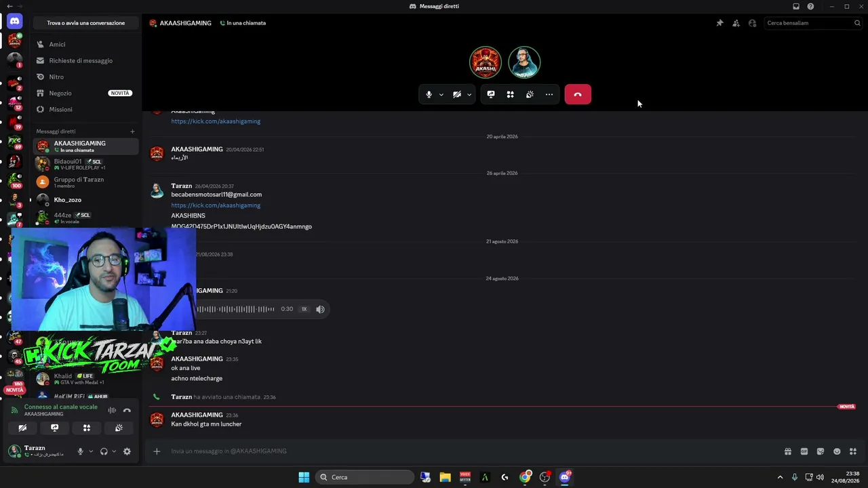The width and height of the screenshot is (868, 488).
Task: Open the kick.com link in Tarazn's message
Action: [x=216, y=205]
